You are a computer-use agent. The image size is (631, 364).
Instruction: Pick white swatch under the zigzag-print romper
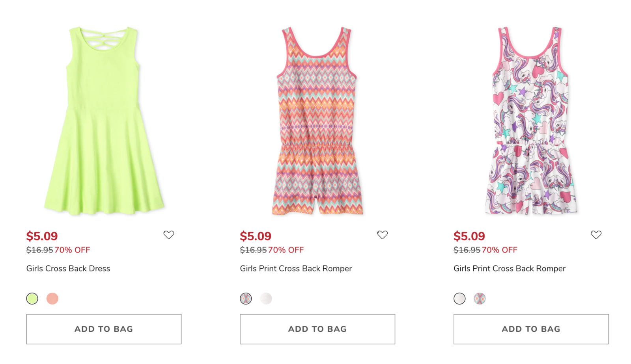point(266,299)
